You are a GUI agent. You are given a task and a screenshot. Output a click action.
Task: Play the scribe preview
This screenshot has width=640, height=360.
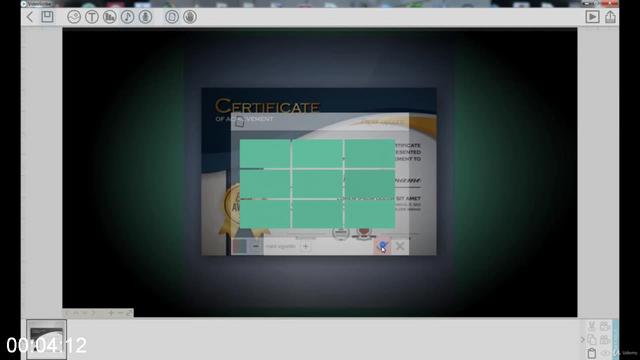click(592, 17)
